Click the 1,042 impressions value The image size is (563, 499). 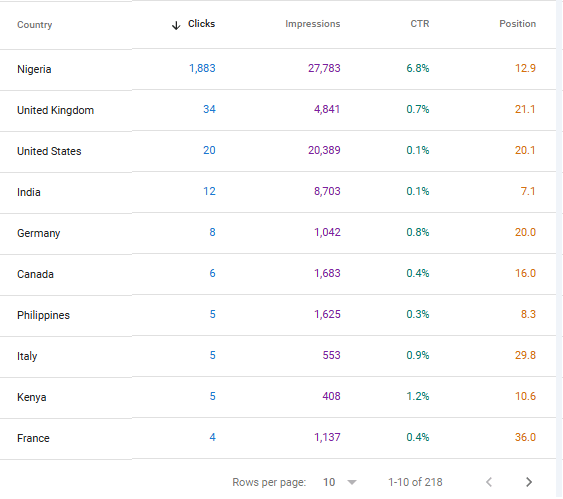pos(327,232)
